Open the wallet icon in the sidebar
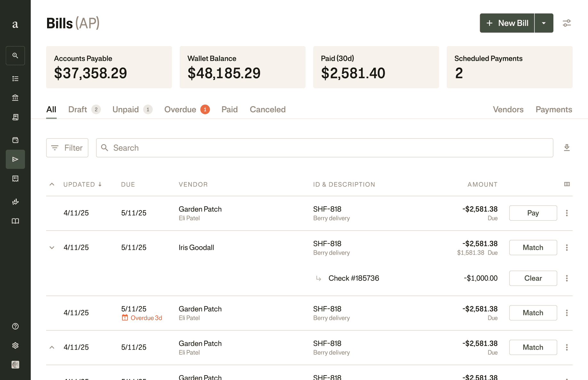This screenshot has width=588, height=380. click(x=15, y=140)
